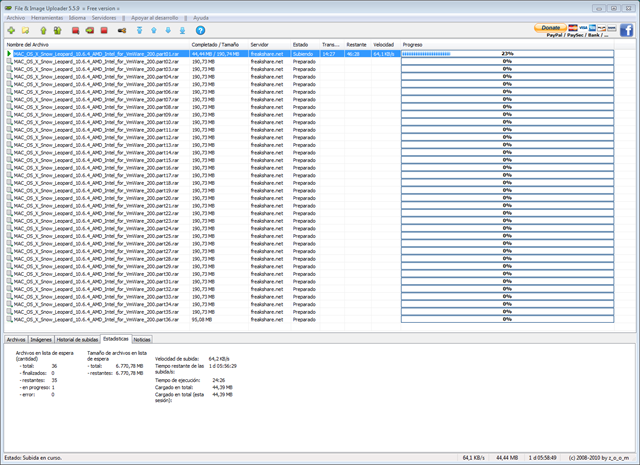The height and width of the screenshot is (465, 640).
Task: Click the freakshare.net server cell of part03.rar
Action: point(267,69)
